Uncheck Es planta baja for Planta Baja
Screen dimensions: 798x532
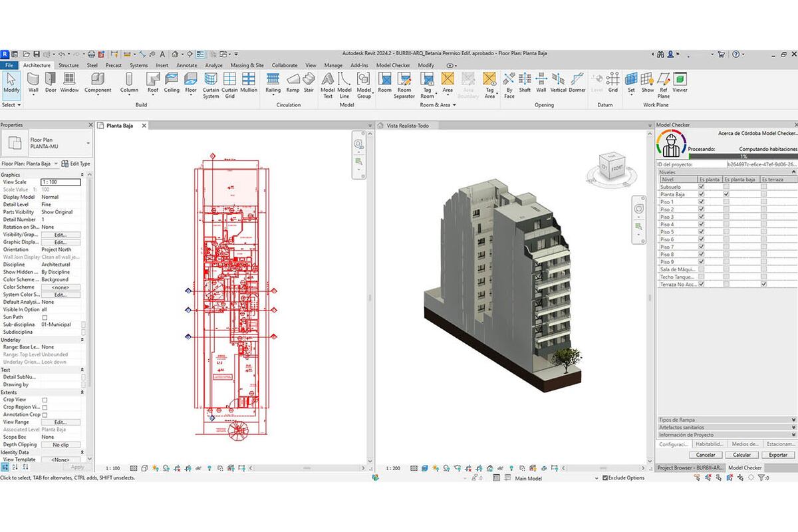[726, 194]
